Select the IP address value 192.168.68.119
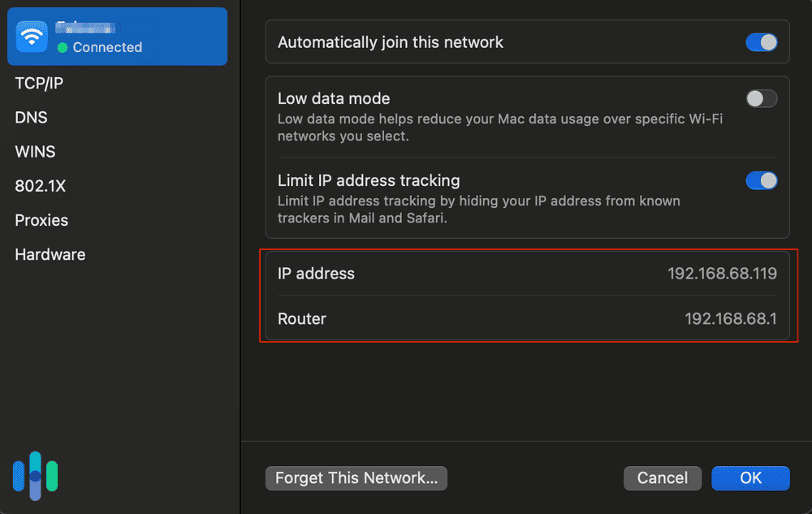 pos(721,274)
